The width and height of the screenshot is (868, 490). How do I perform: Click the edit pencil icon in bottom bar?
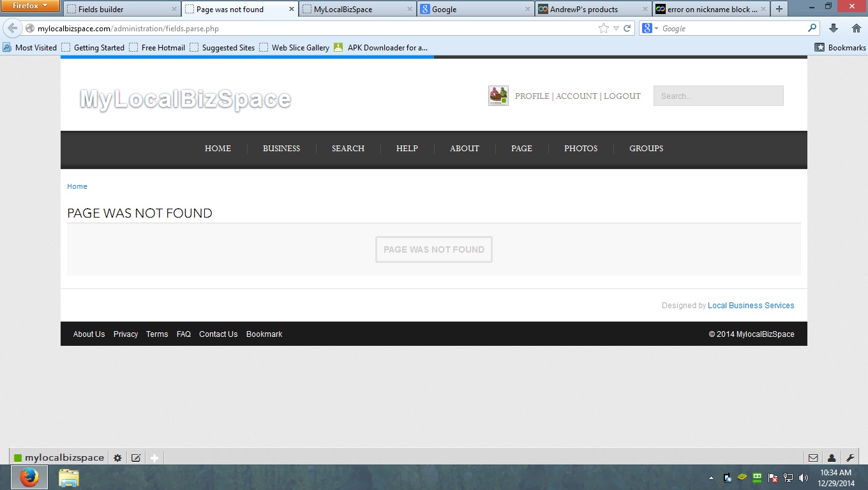136,457
